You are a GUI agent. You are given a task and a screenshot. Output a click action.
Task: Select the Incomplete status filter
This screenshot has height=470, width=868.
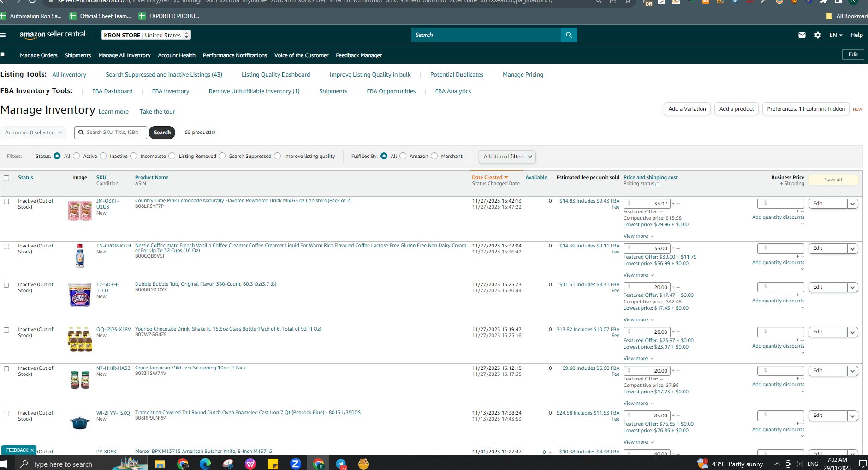click(x=134, y=156)
